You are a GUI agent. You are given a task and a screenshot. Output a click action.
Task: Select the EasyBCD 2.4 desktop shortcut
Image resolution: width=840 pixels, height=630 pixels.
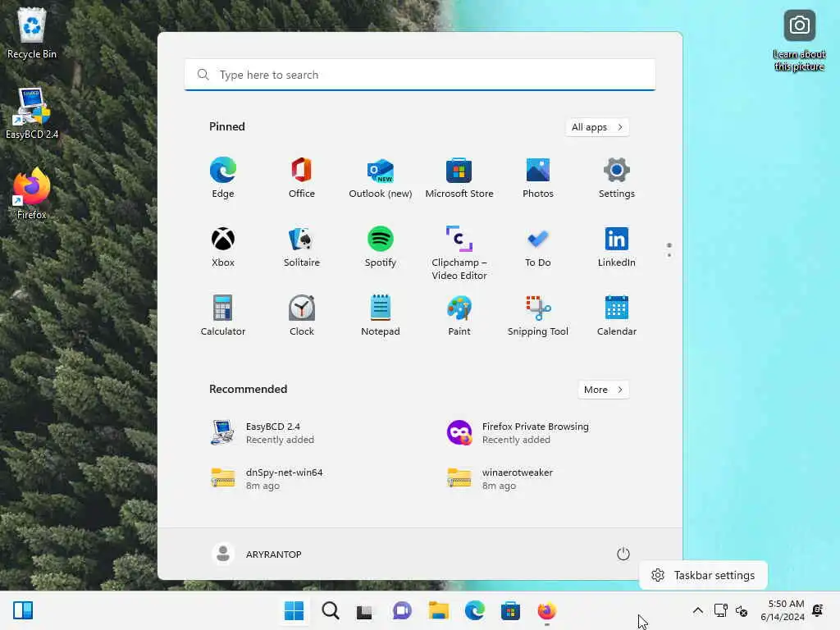(32, 113)
